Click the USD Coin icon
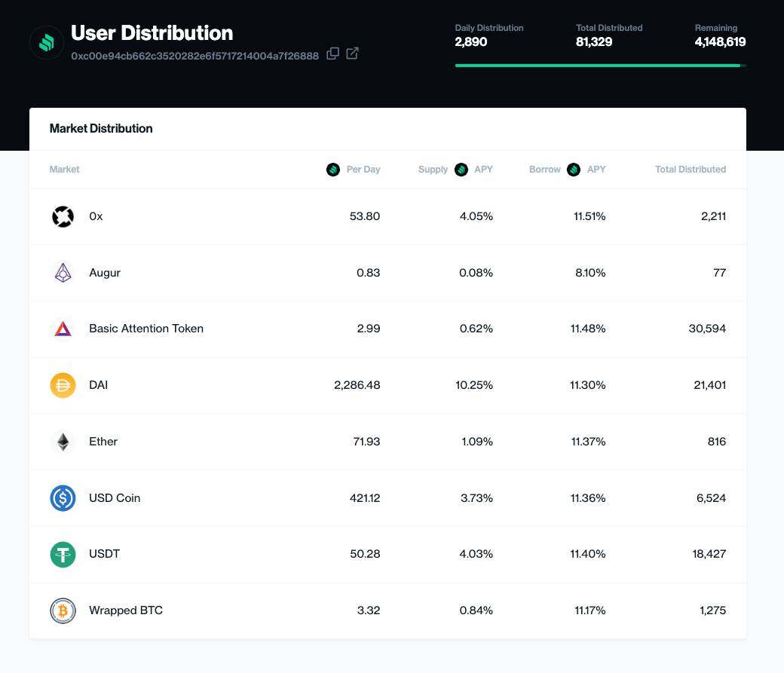Screen dimensions: 784x673 (x=63, y=498)
